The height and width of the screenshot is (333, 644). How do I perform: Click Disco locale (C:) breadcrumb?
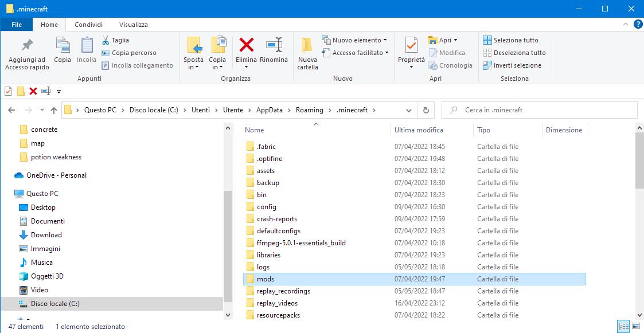point(154,110)
